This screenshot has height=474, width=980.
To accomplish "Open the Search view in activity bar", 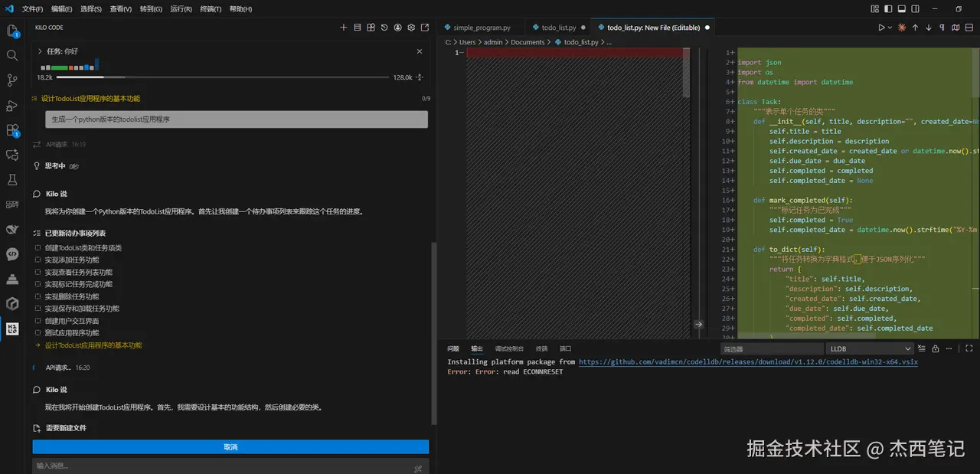I will 11,56.
